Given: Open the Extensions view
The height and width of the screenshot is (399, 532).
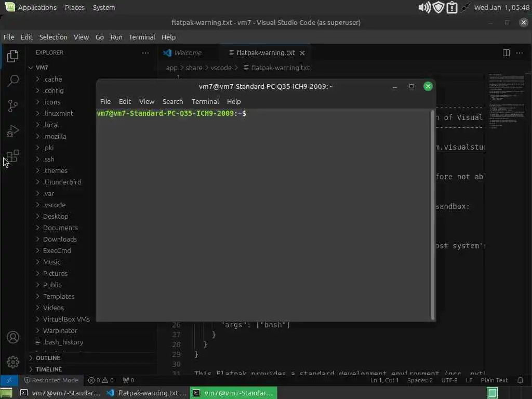Looking at the screenshot, I should click(12, 156).
